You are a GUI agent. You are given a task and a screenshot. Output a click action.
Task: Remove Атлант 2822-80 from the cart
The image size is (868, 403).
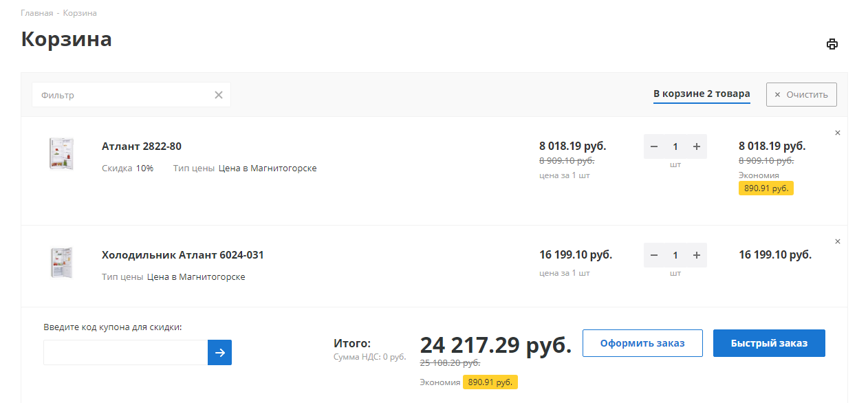[x=837, y=133]
